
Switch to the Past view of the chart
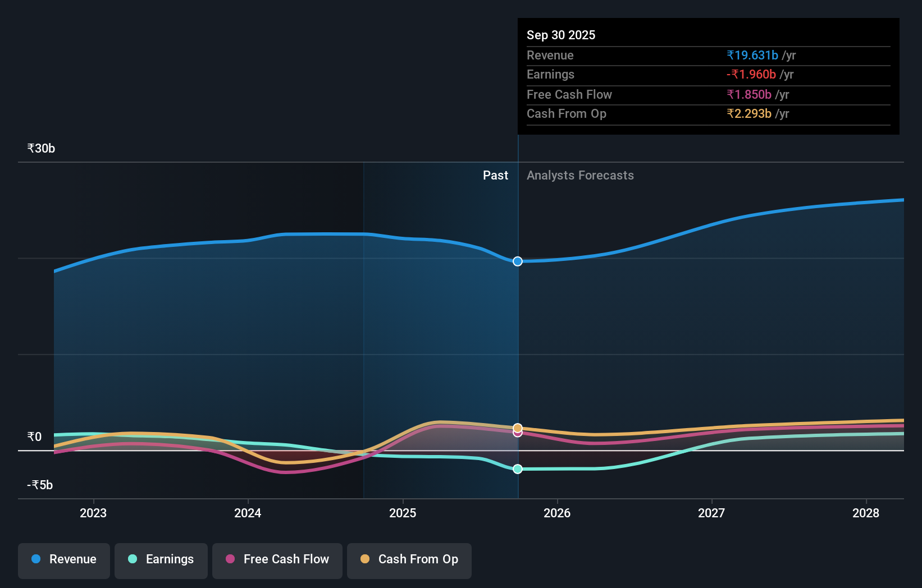pyautogui.click(x=495, y=175)
